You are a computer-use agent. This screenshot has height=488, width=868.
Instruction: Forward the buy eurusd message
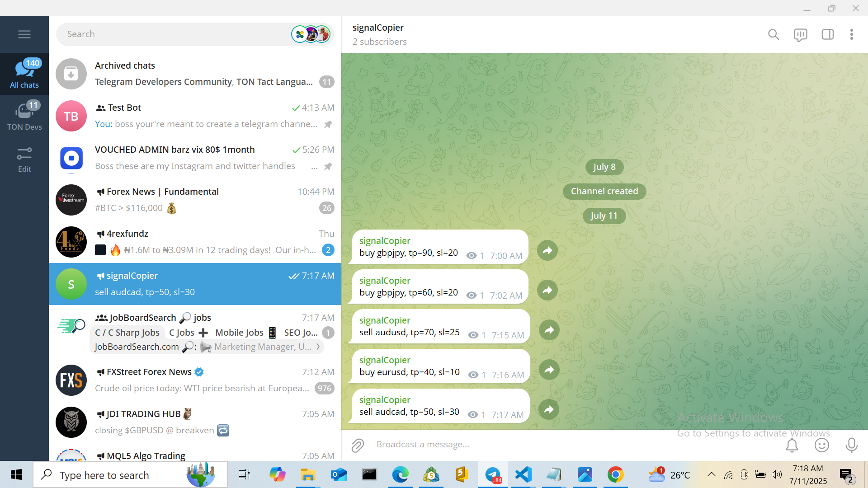point(549,370)
